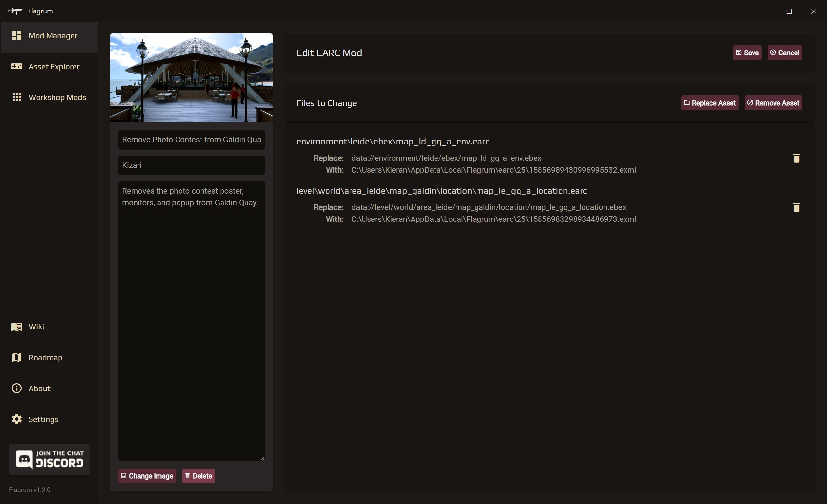Select the mod name input field
Image resolution: width=827 pixels, height=504 pixels.
(x=191, y=139)
